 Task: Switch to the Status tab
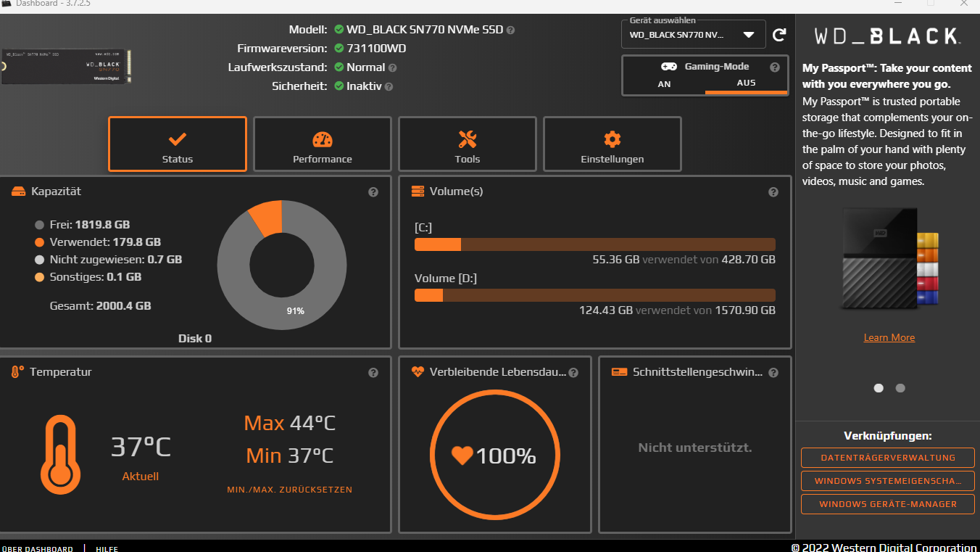click(178, 144)
